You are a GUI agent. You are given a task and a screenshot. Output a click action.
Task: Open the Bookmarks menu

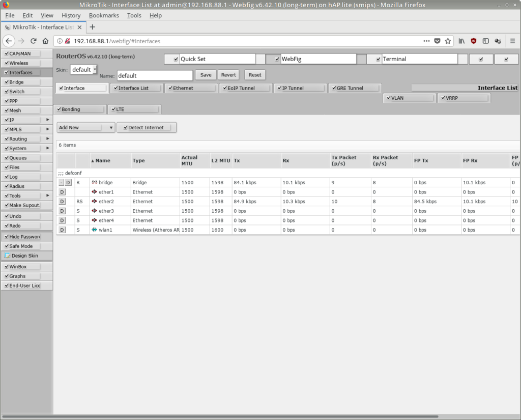point(104,15)
